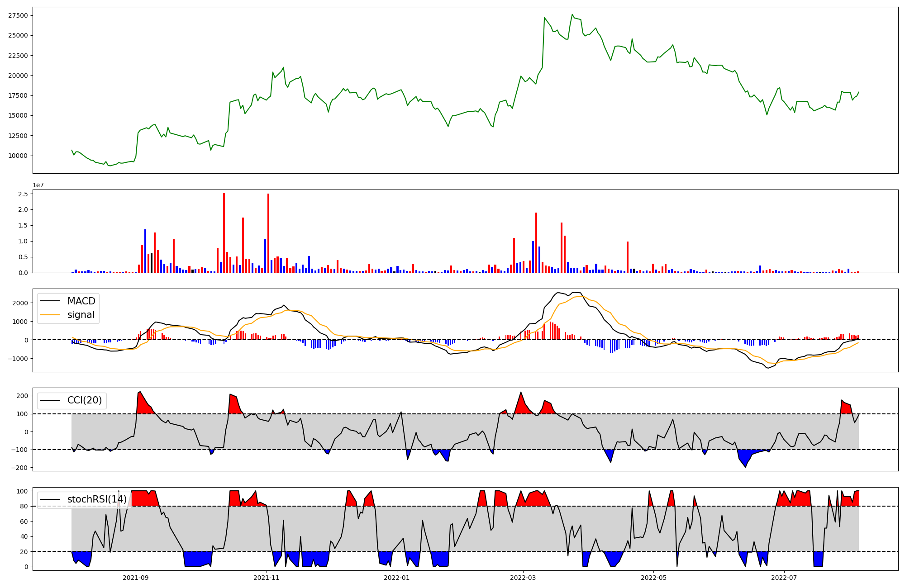This screenshot has width=905, height=588.
Task: Click the stochRSI(14) legend label
Action: tap(97, 499)
